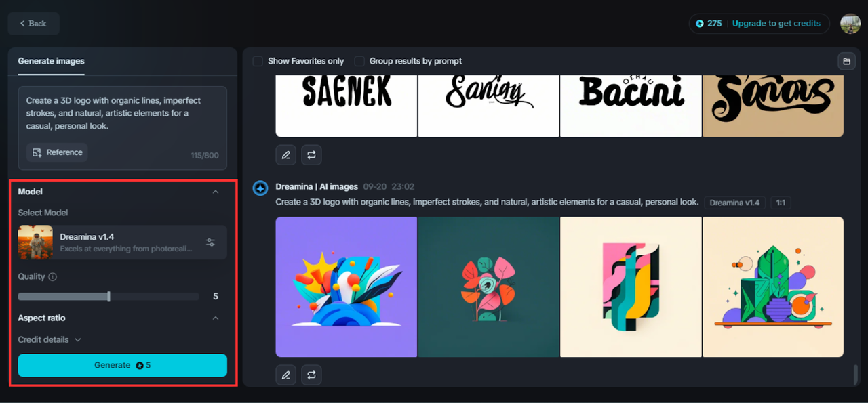Click the results vertical scrollbar

[x=856, y=374]
